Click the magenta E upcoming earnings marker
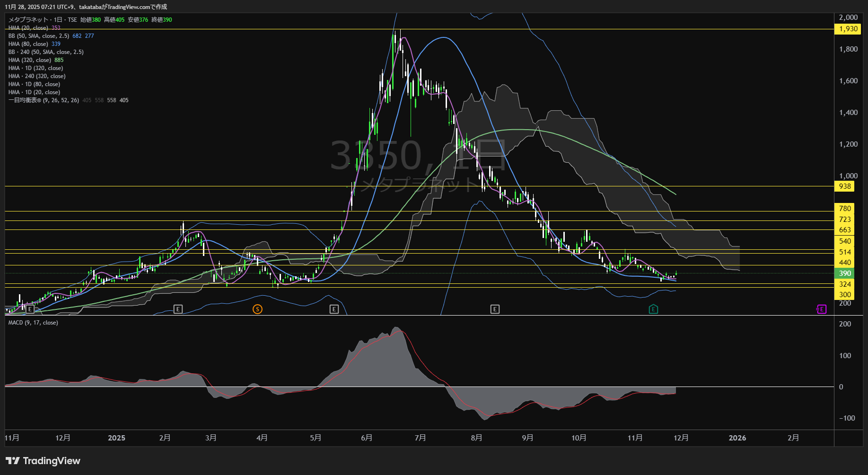Screen dimensions: 868x475 coord(822,309)
